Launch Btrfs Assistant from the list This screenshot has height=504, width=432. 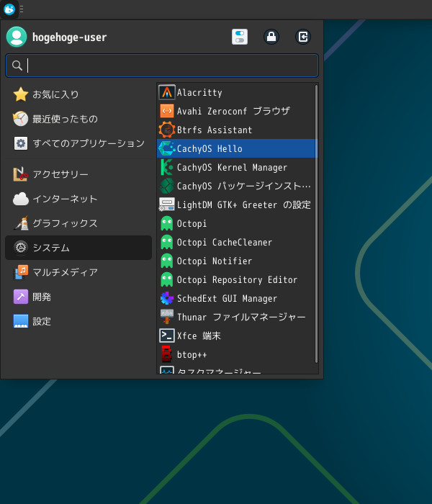[215, 130]
